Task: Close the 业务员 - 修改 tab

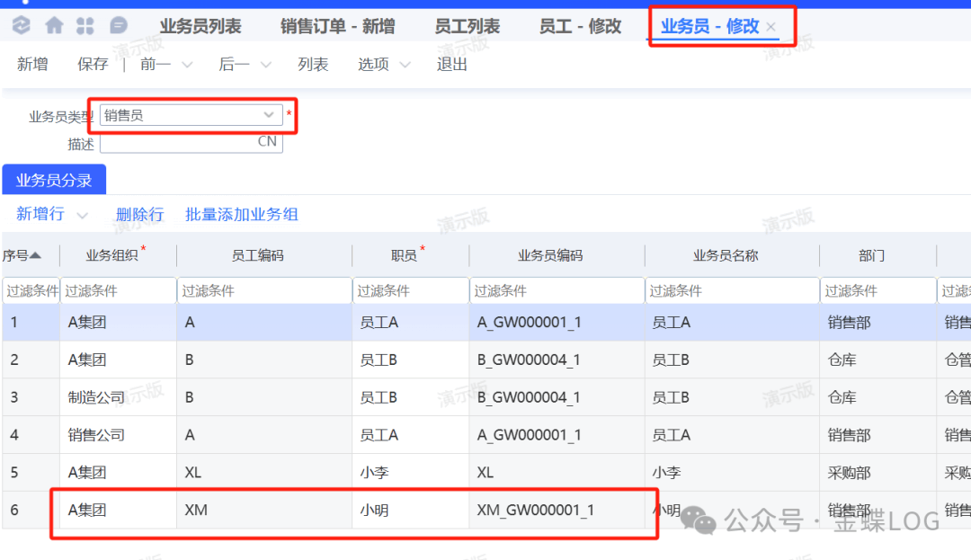Action: pos(771,27)
